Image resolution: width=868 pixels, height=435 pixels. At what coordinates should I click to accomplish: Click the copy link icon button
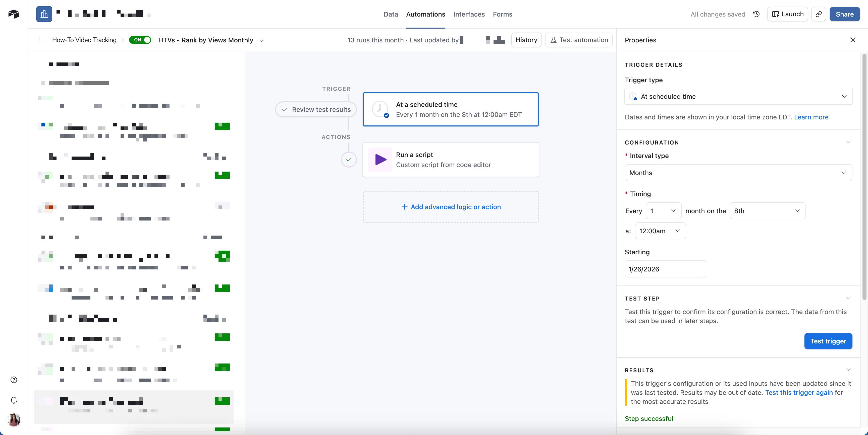[x=819, y=14]
